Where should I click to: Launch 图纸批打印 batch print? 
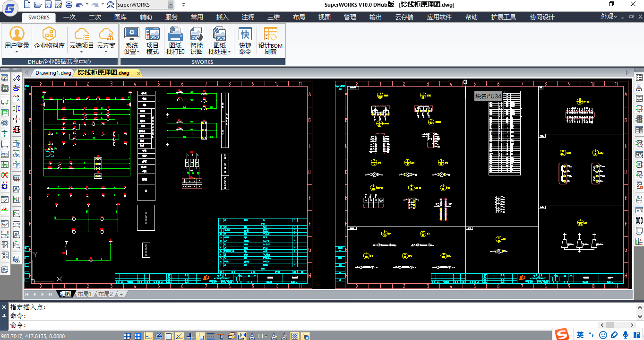click(176, 41)
